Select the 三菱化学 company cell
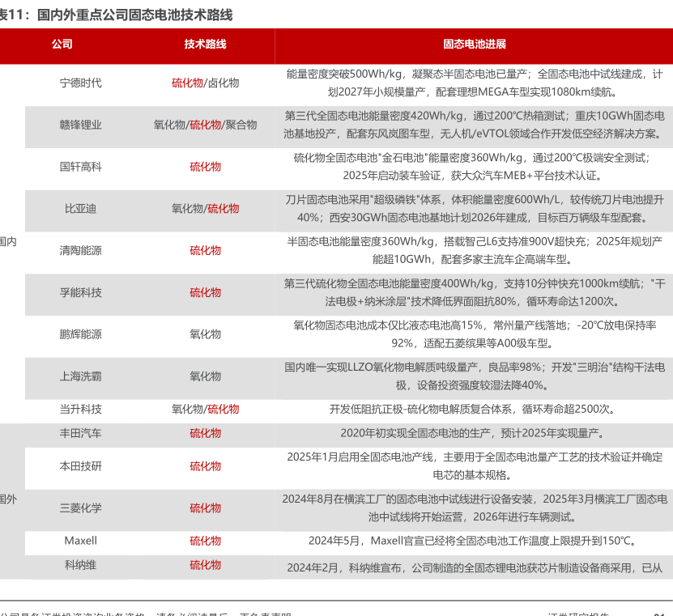The width and height of the screenshot is (673, 616). [x=80, y=508]
